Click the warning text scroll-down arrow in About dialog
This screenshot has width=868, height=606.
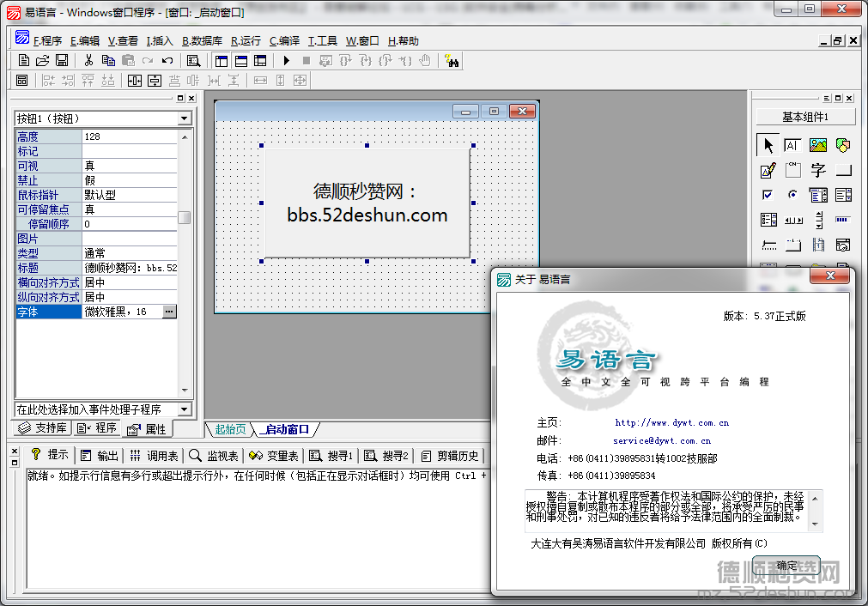point(815,524)
